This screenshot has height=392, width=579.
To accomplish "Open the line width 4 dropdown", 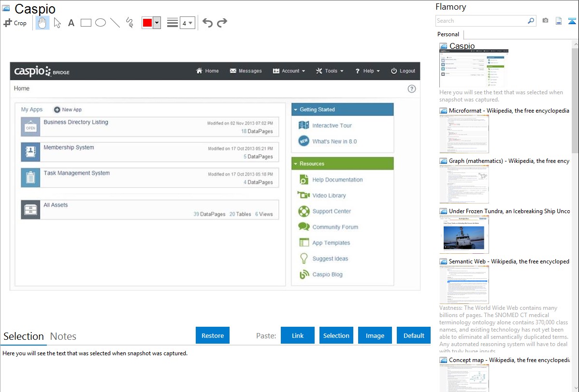I will [x=188, y=23].
